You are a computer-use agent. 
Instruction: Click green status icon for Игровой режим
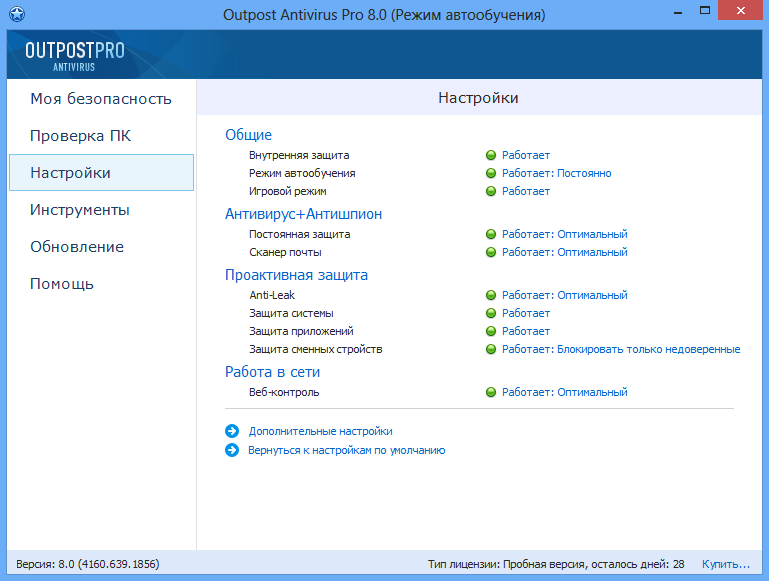click(x=491, y=191)
